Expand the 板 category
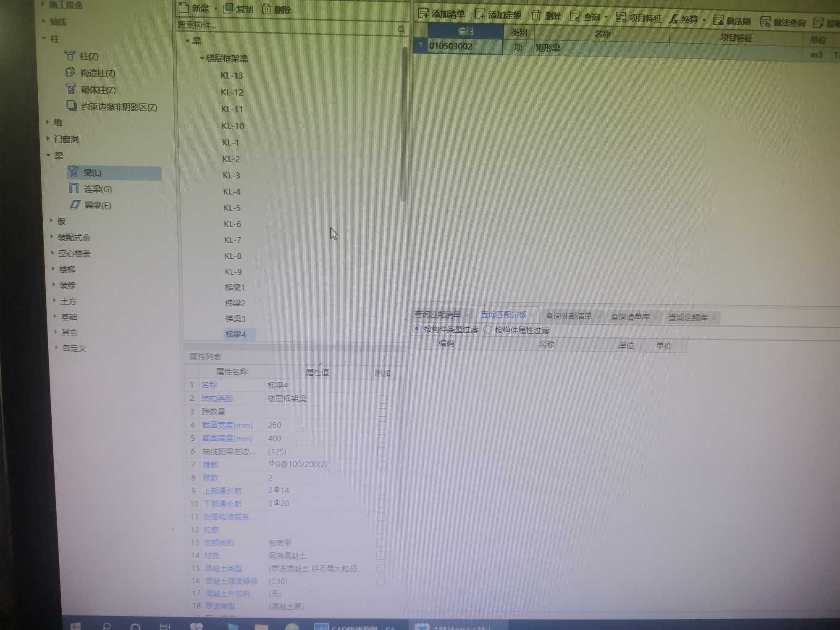The width and height of the screenshot is (840, 630). [x=51, y=220]
